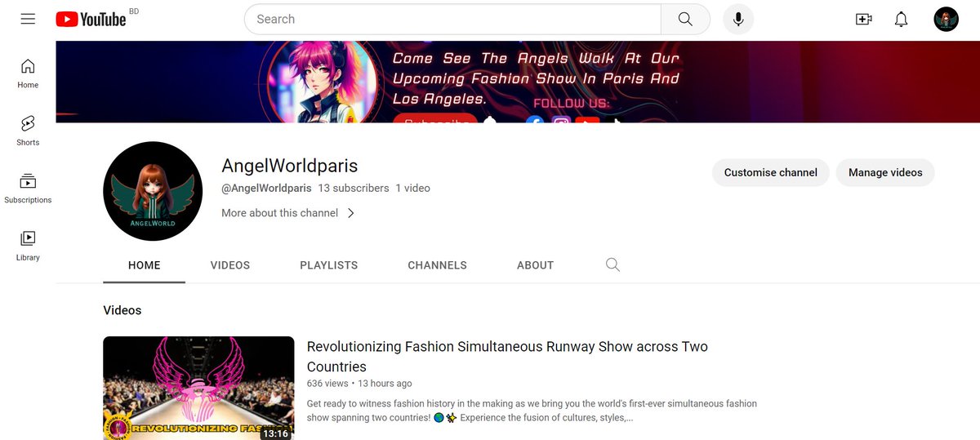
Task: Click the Videos section heading
Action: point(122,310)
